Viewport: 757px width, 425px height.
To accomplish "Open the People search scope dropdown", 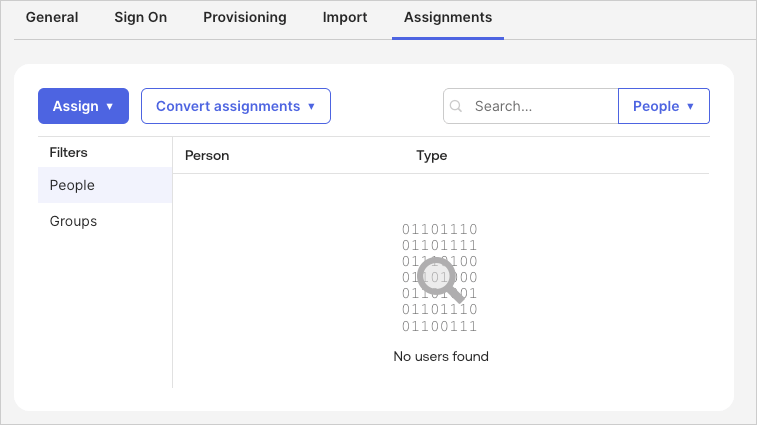I will (663, 106).
